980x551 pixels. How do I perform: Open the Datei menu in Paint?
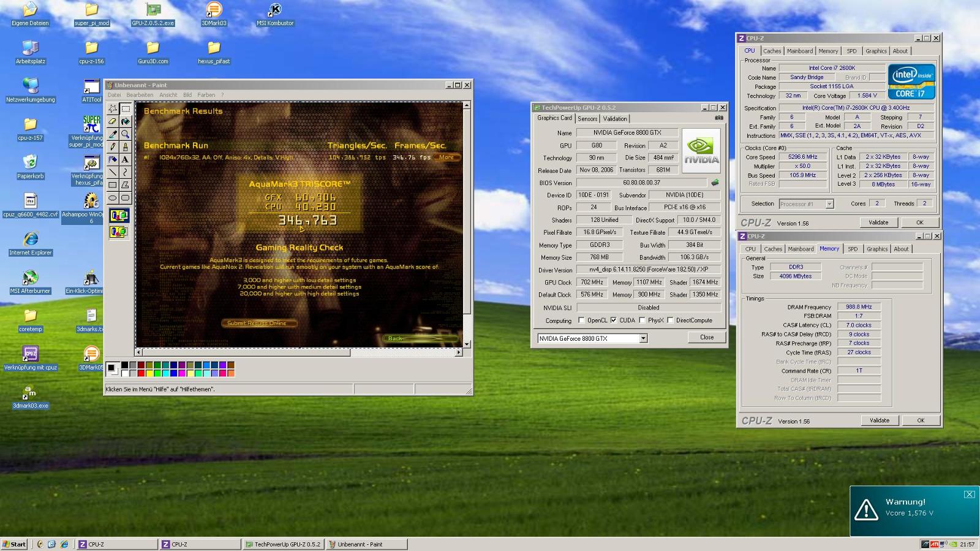coord(115,95)
